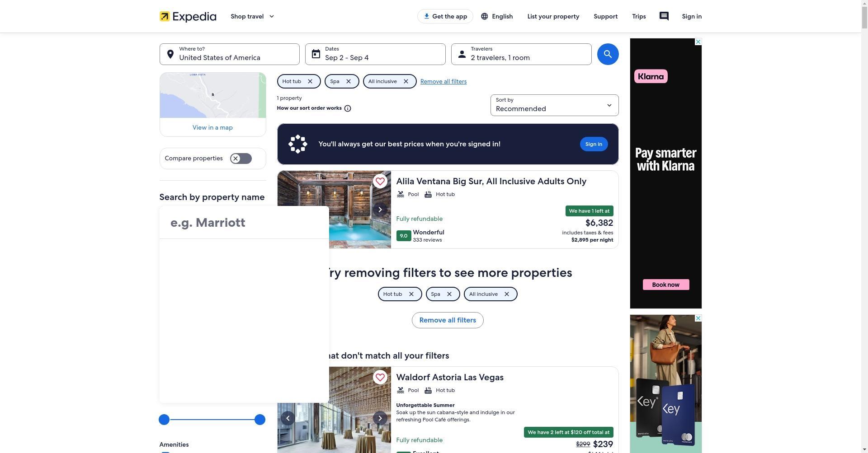Remove All inclusive chip under removing filters heading
The height and width of the screenshot is (453, 868).
(507, 294)
